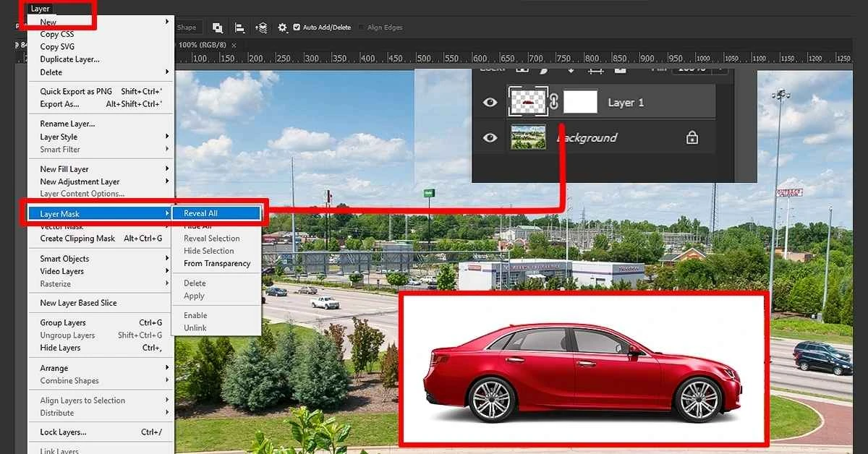The height and width of the screenshot is (454, 868).
Task: Click the path arrangement stack icon
Action: tap(261, 27)
